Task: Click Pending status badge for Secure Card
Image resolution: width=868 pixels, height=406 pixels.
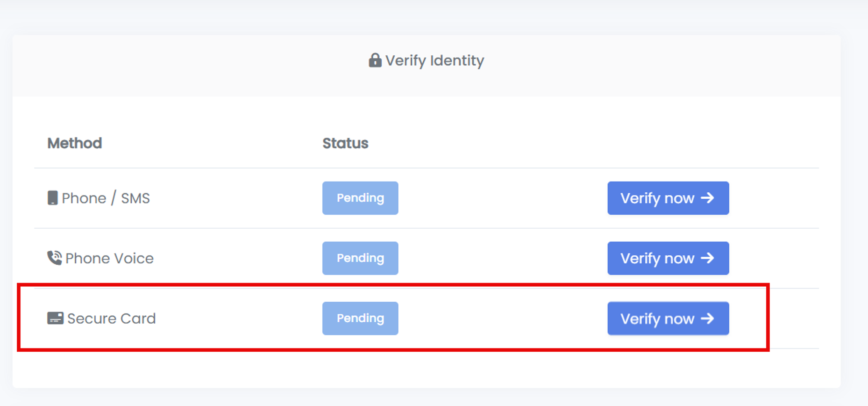Action: tap(360, 318)
